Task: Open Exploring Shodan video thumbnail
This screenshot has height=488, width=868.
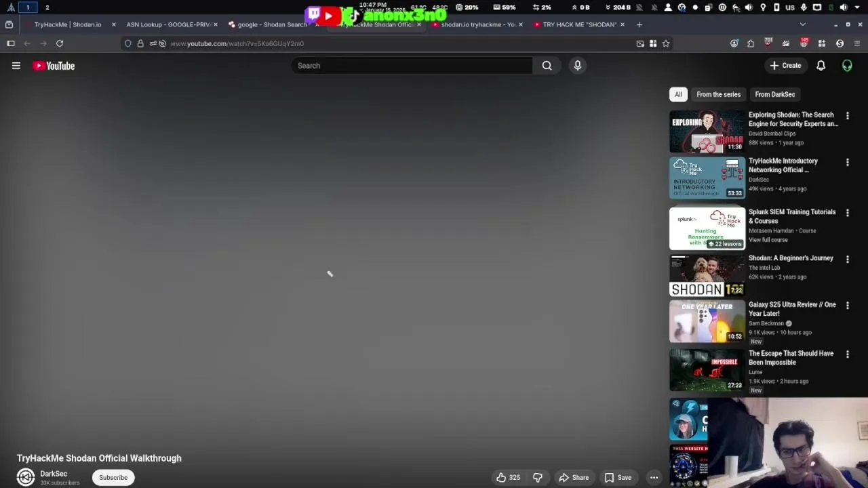Action: (x=707, y=131)
